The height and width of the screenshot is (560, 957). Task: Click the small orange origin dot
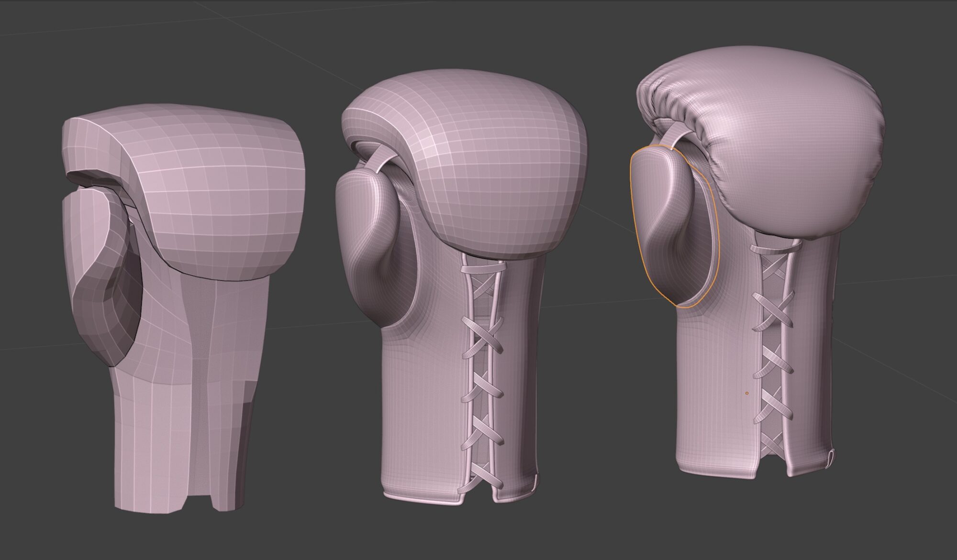[x=747, y=393]
